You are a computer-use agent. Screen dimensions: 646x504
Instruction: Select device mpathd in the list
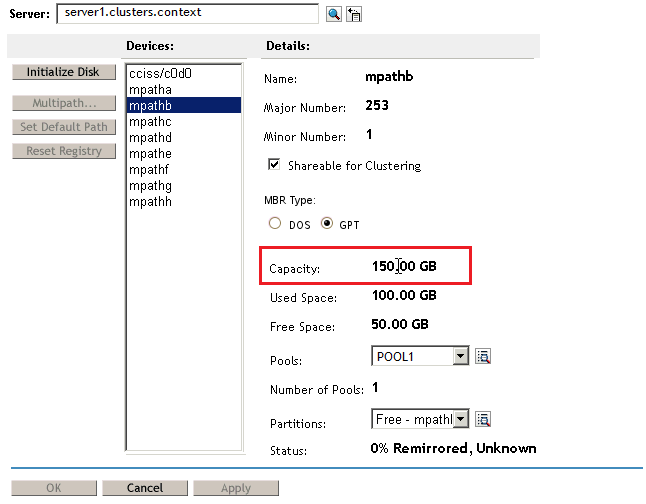pyautogui.click(x=184, y=138)
